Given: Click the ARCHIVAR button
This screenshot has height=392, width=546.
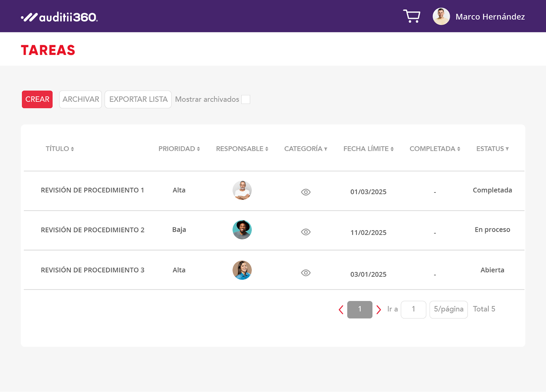Looking at the screenshot, I should pyautogui.click(x=80, y=100).
